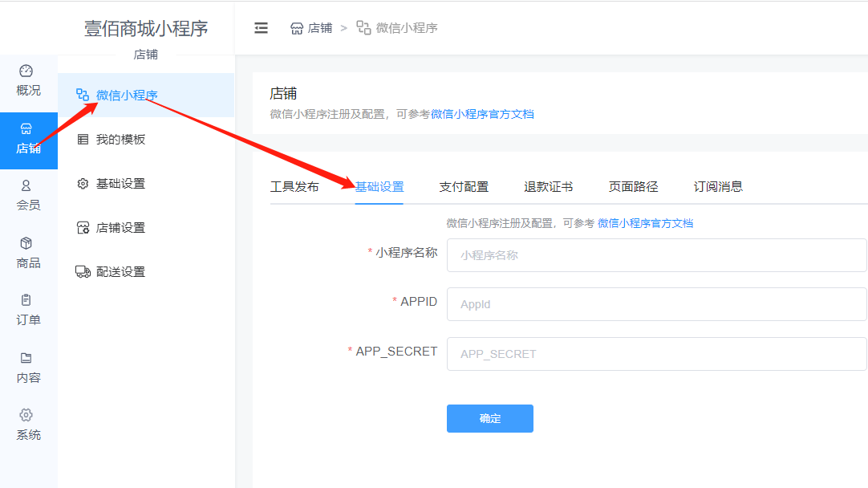Screen dimensions: 868x488
Task: Open 微信小程序官方文档 link in header card
Action: coord(482,114)
